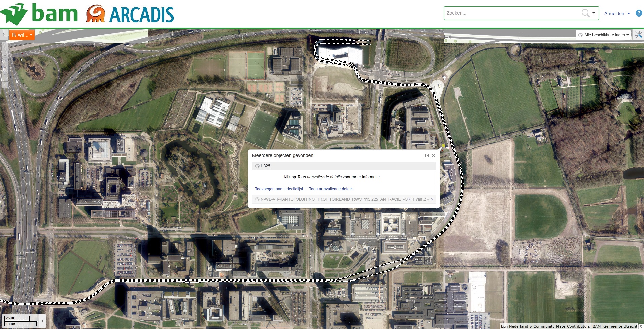The width and height of the screenshot is (644, 329).
Task: Open the Afmelden account menu
Action: click(617, 13)
